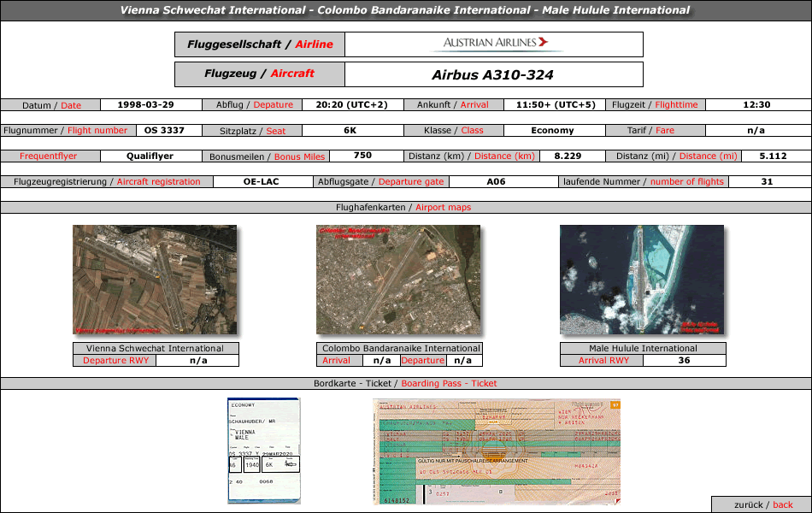Click the page title route header

coord(405,10)
